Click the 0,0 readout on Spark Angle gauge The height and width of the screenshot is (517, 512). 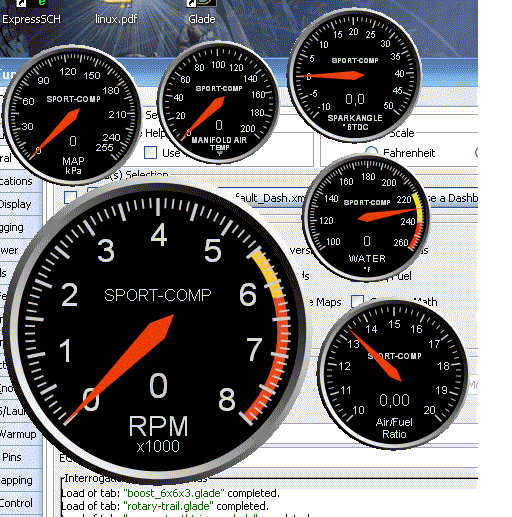[355, 99]
